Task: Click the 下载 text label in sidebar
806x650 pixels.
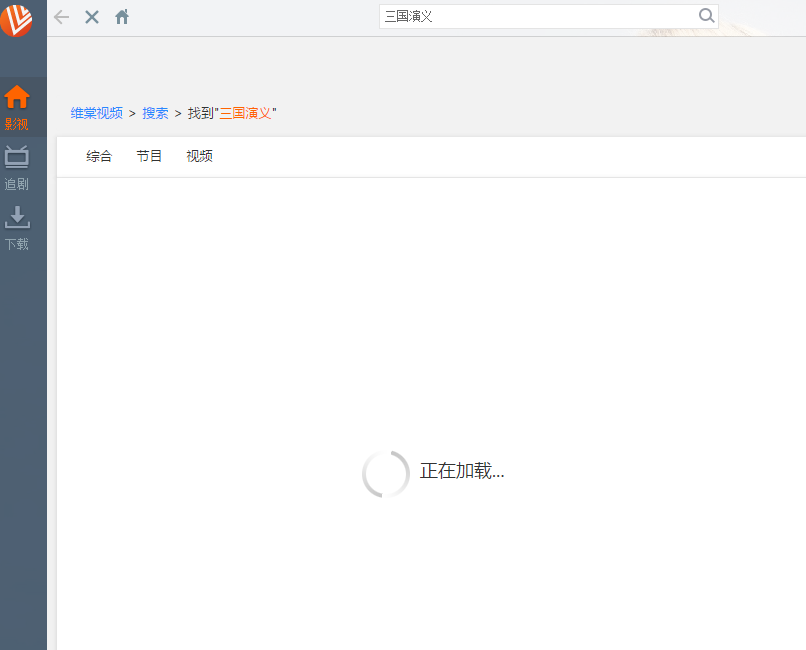Action: pos(17,244)
